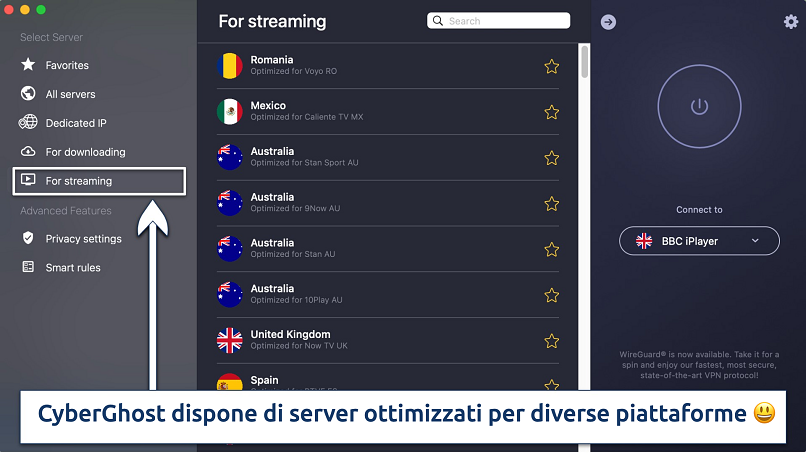Click the Mexico flag icon
The width and height of the screenshot is (806, 453).
[230, 112]
